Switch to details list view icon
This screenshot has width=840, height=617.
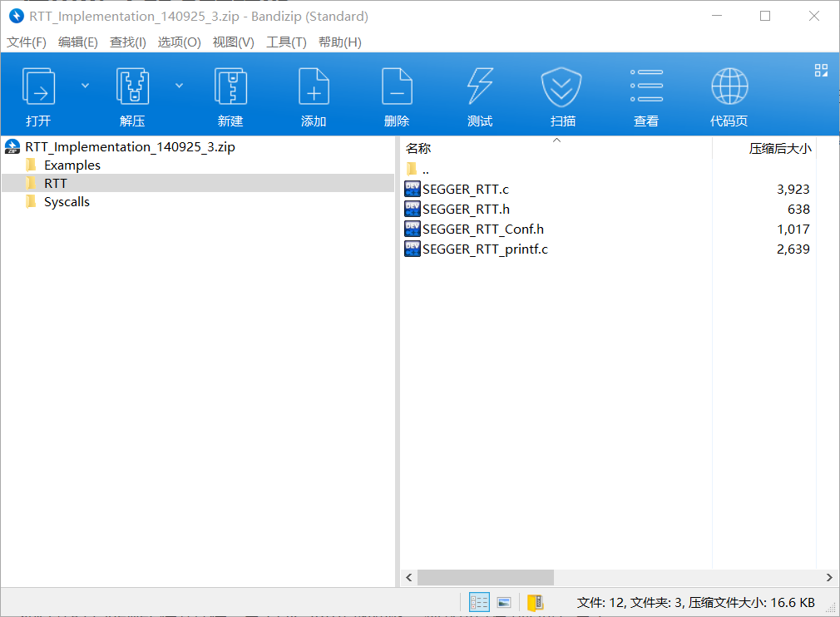479,603
